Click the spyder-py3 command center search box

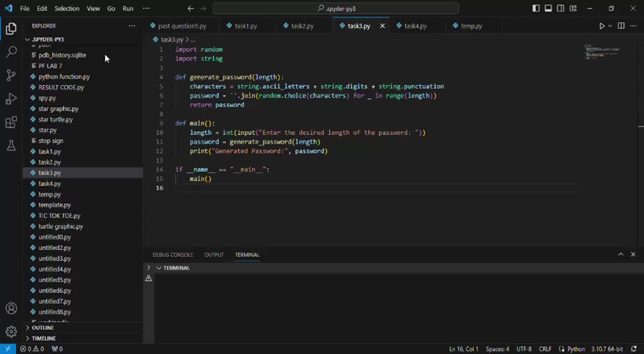(336, 8)
